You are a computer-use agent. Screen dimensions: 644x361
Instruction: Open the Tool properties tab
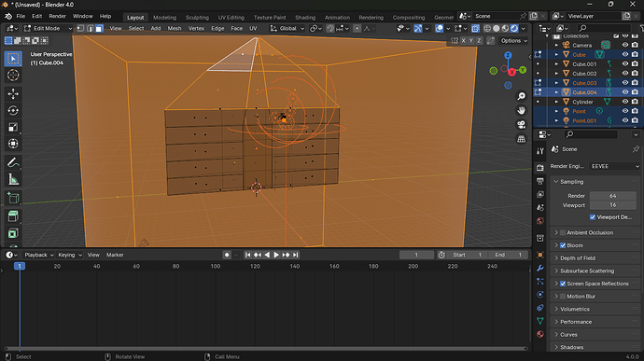[x=540, y=151]
